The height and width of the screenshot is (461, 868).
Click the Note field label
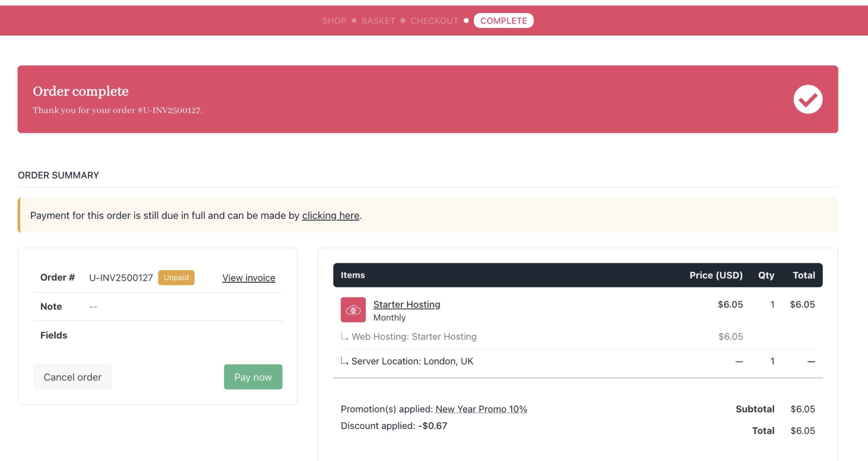[x=51, y=306]
